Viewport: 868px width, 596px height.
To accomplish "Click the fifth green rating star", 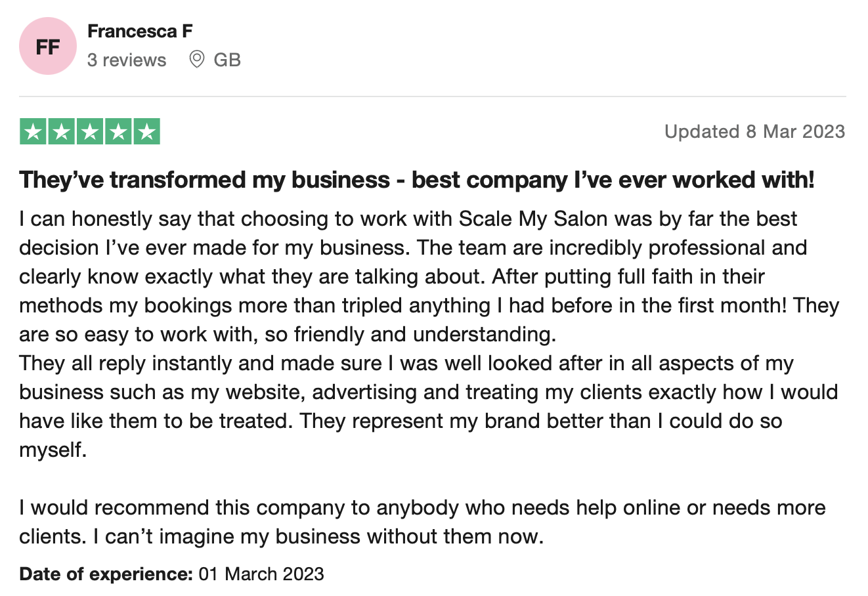I will tap(147, 132).
